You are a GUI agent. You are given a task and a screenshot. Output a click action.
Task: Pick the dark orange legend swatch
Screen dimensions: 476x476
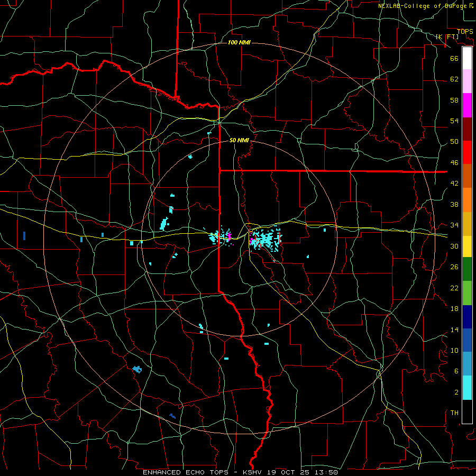(x=467, y=176)
